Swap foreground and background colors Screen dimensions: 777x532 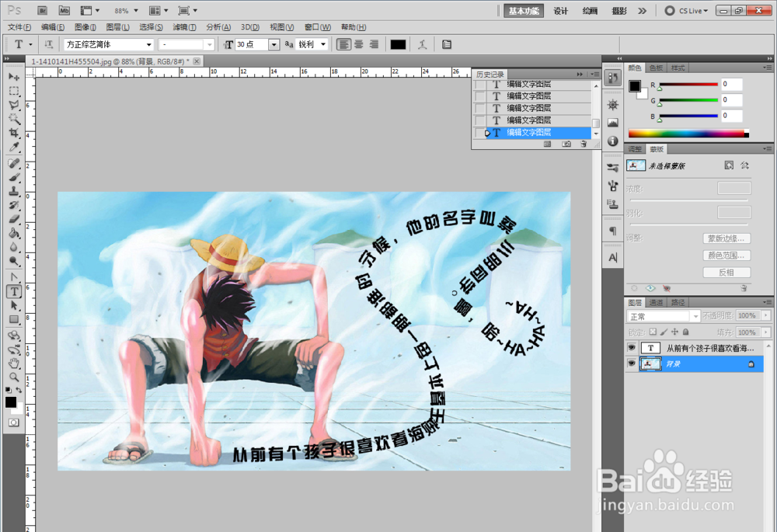pos(19,391)
